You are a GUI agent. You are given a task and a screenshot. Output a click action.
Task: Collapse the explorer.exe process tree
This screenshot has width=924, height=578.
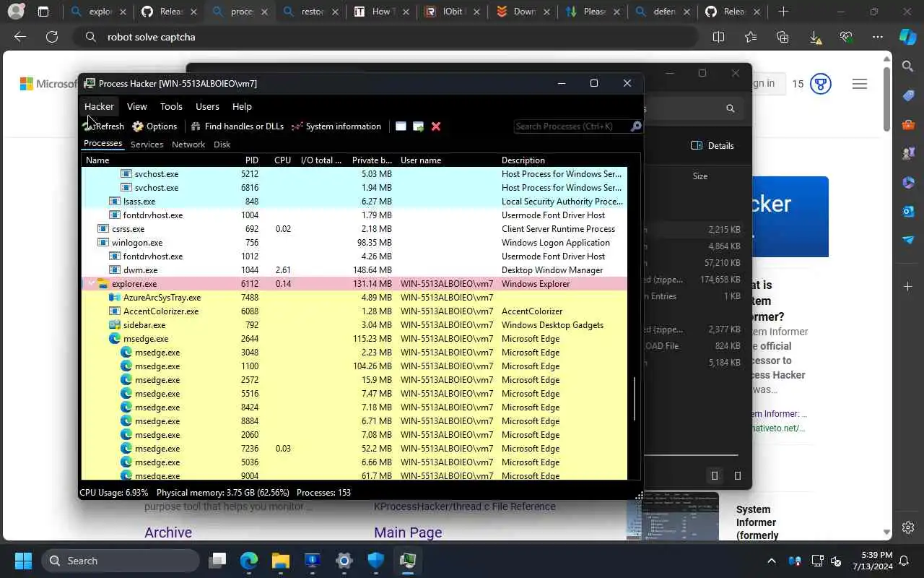(91, 284)
